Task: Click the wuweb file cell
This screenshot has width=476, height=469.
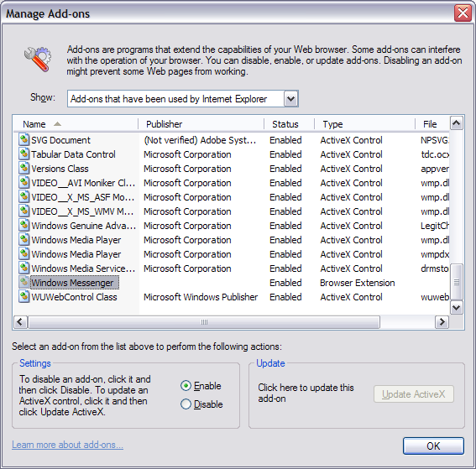Action: point(435,297)
